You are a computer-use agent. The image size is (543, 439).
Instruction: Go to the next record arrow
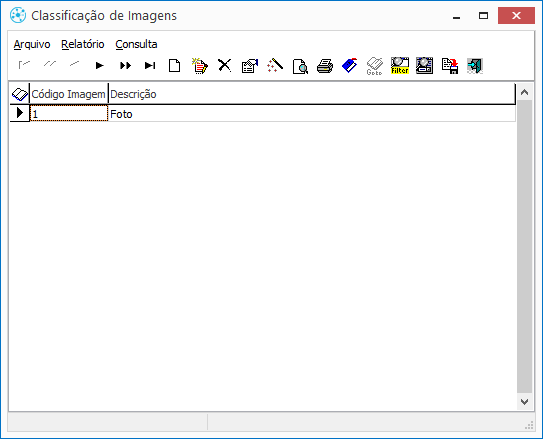pyautogui.click(x=99, y=65)
